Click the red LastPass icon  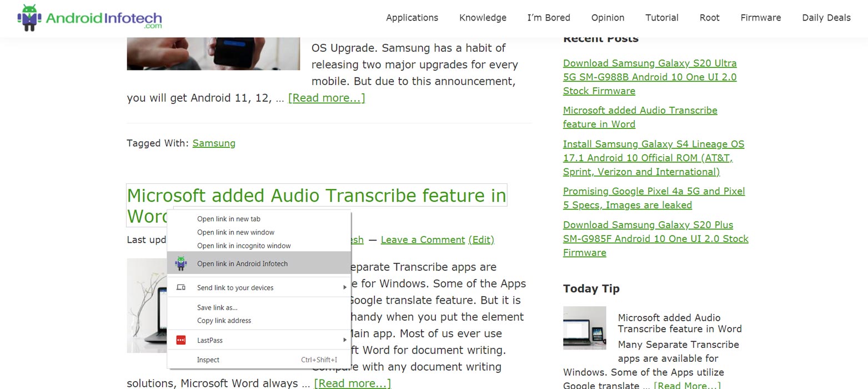pos(181,340)
